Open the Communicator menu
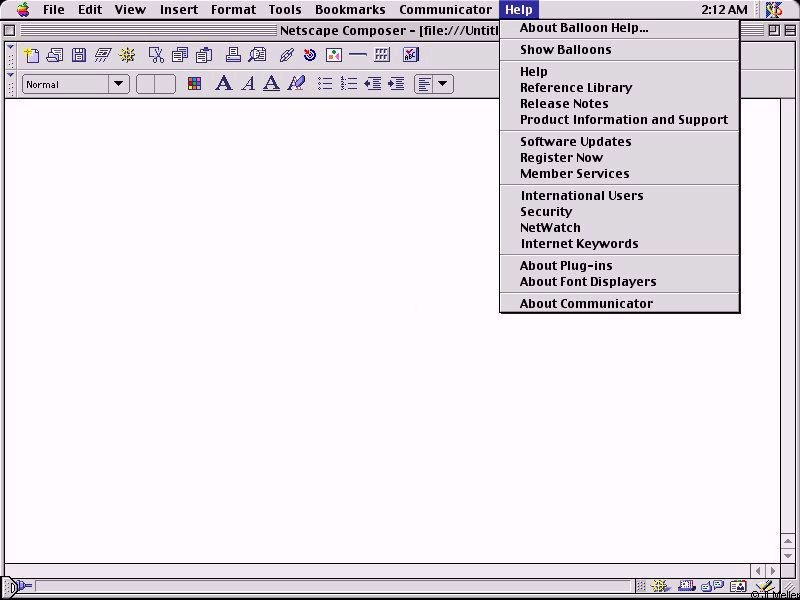 pyautogui.click(x=445, y=10)
